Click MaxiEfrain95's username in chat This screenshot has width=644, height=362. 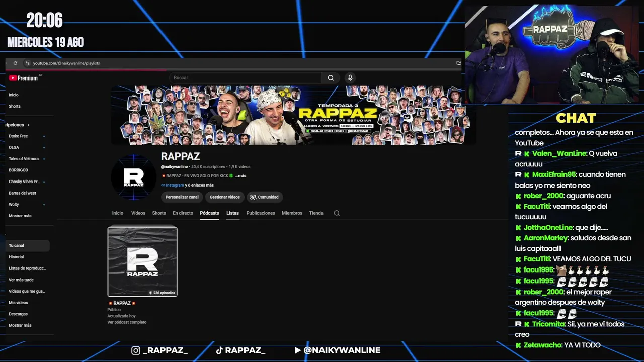tap(554, 174)
